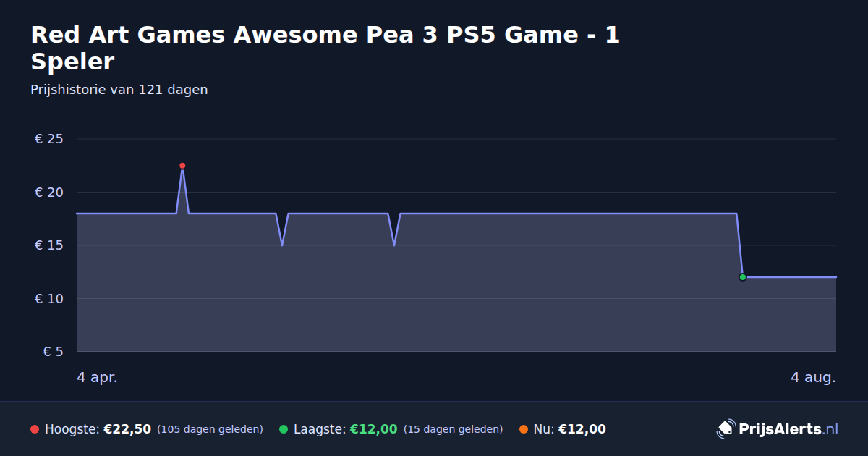Click the PrijsAlerts price tag logo icon
This screenshot has height=456, width=868.
[726, 428]
